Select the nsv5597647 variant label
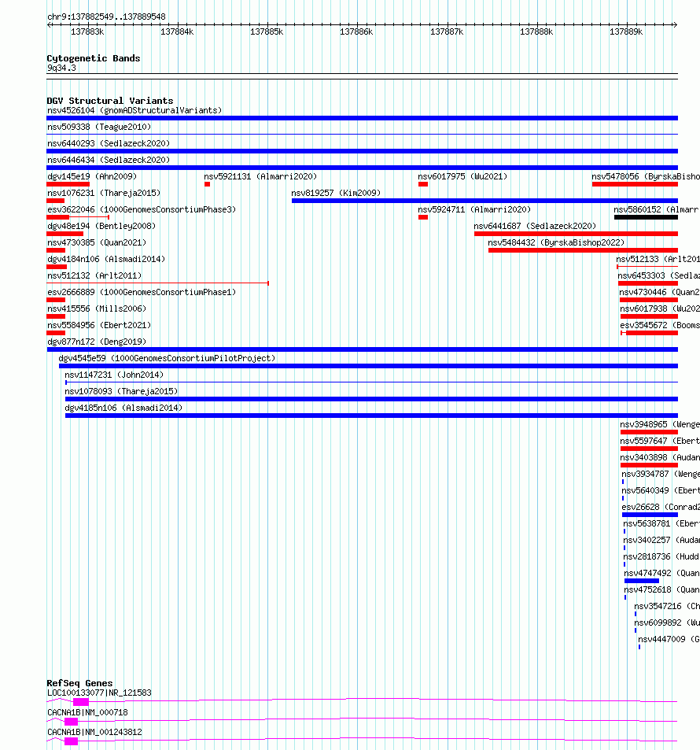 coord(660,441)
